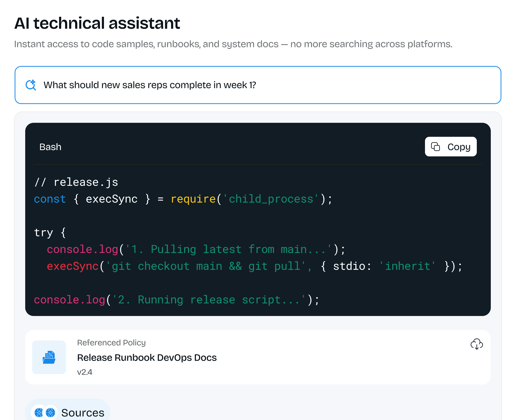Click the try { code line
The height and width of the screenshot is (420, 516).
49,232
